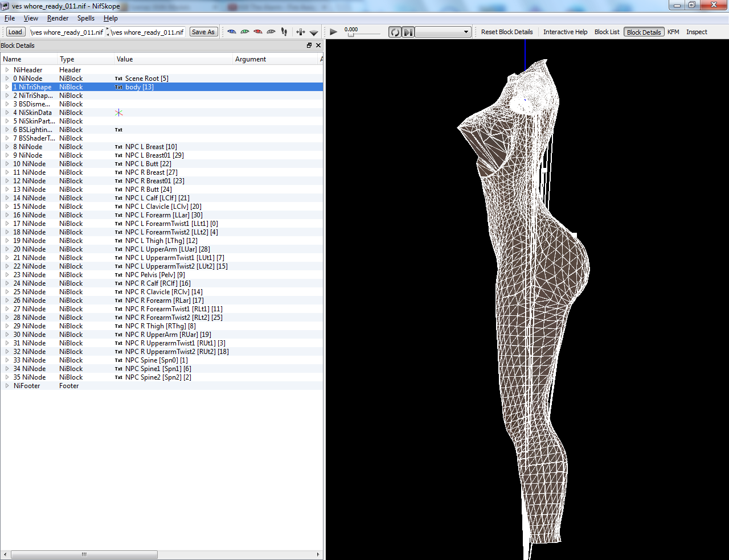
Task: Click the Txt icon beside NPC Spine2 [Spn2] [2]
Action: coord(118,377)
